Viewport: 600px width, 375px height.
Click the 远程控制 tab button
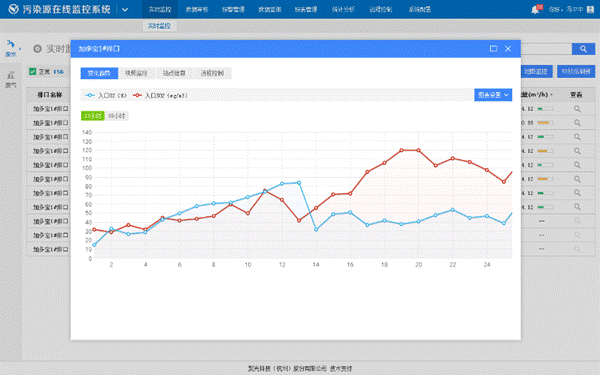click(212, 73)
